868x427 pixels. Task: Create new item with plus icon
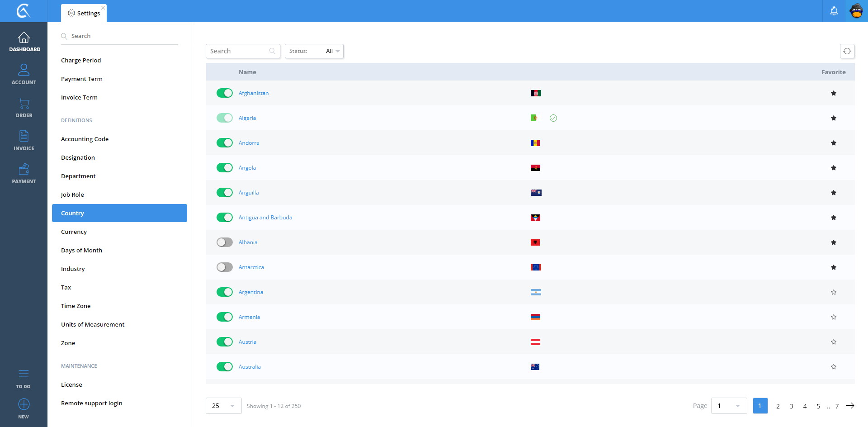pyautogui.click(x=24, y=404)
